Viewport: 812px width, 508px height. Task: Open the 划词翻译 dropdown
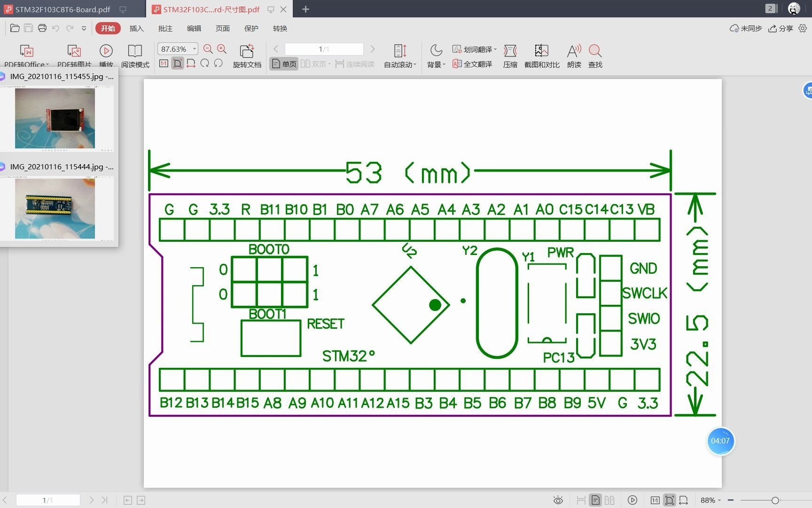point(475,49)
